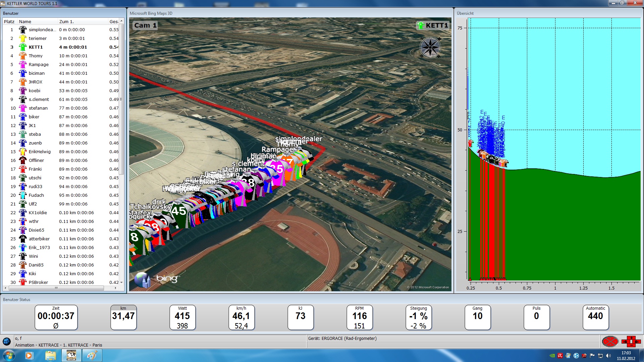Click the s.clement jersey icon
This screenshot has height=362, width=644.
[23, 99]
